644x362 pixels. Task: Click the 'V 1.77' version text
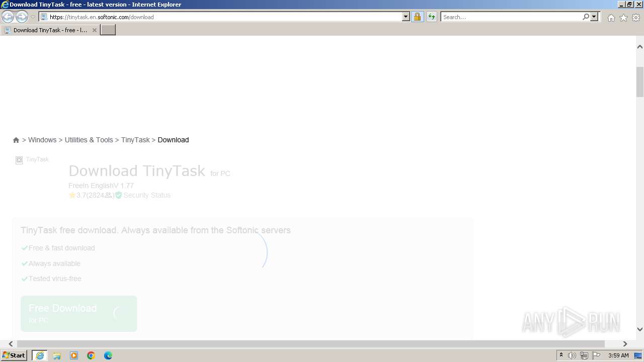click(x=124, y=186)
